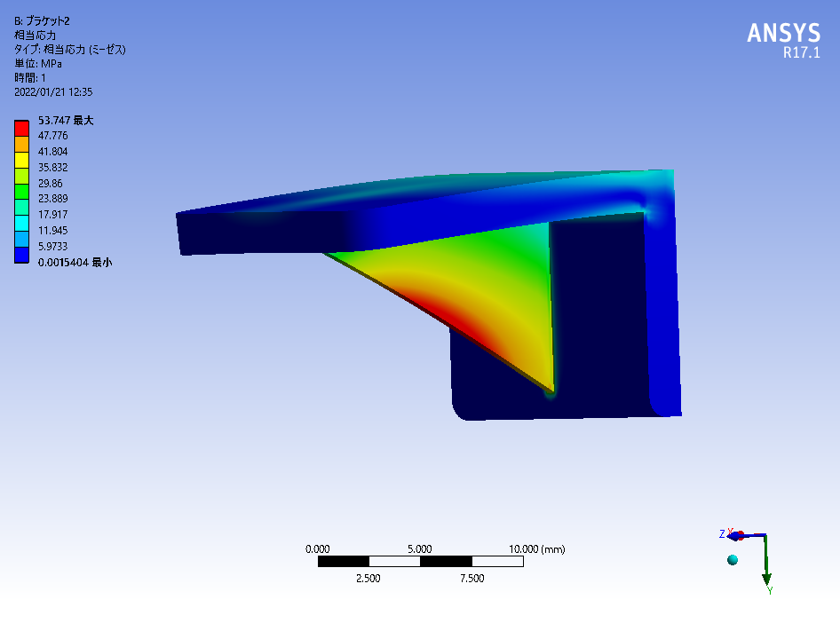840x639 pixels.
Task: Select the 5.9733 legend value
Action: [x=52, y=247]
